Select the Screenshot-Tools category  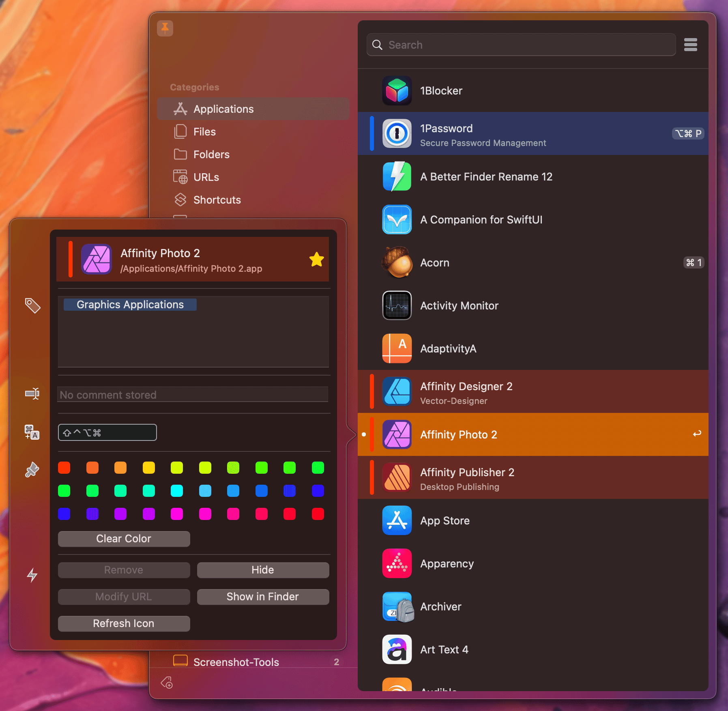pos(253,662)
